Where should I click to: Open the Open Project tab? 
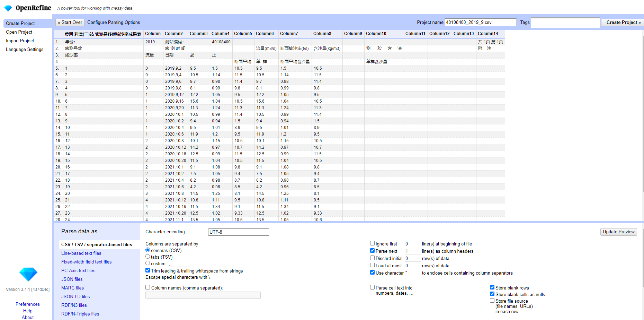coord(19,32)
